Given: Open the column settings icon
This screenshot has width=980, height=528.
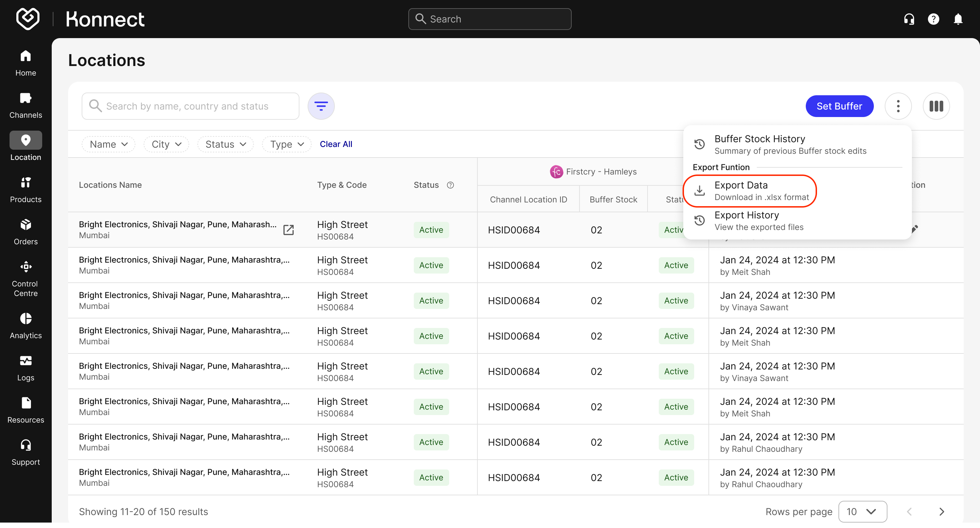Looking at the screenshot, I should 936,106.
